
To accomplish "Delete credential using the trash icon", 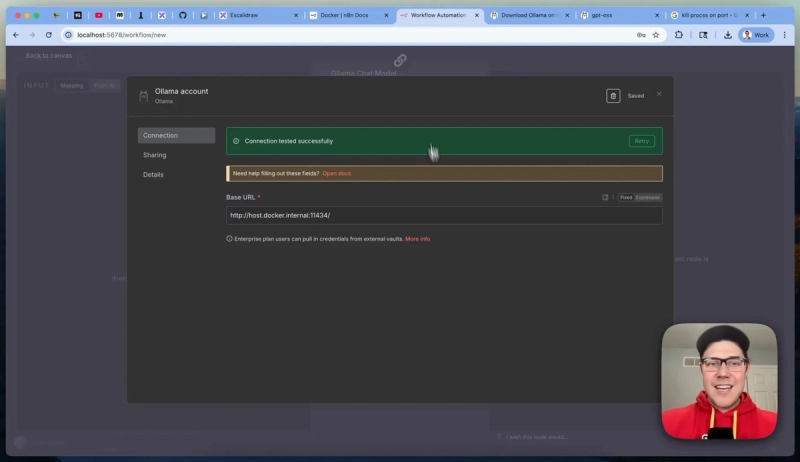I will (613, 96).
